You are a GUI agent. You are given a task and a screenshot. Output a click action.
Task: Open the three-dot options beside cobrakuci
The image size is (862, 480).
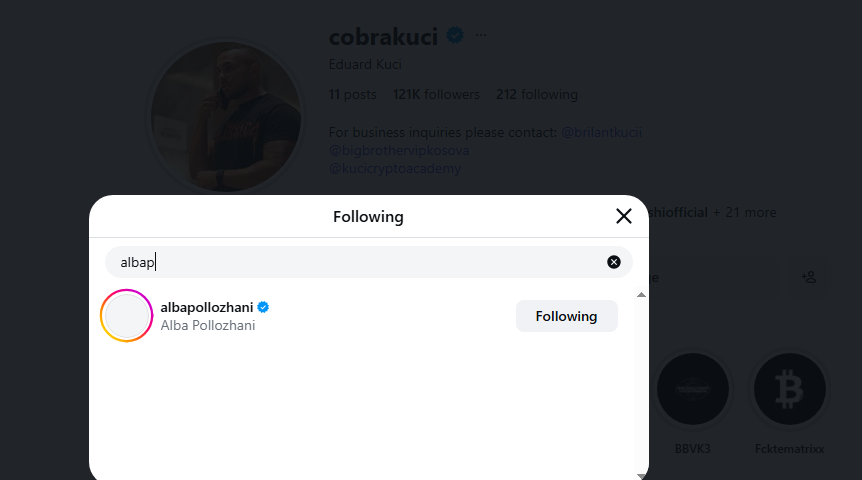[x=481, y=35]
